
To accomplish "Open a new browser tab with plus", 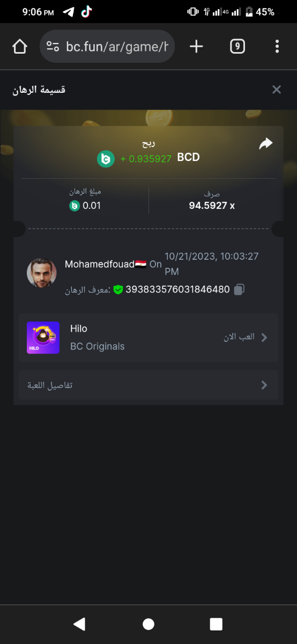I will click(197, 47).
